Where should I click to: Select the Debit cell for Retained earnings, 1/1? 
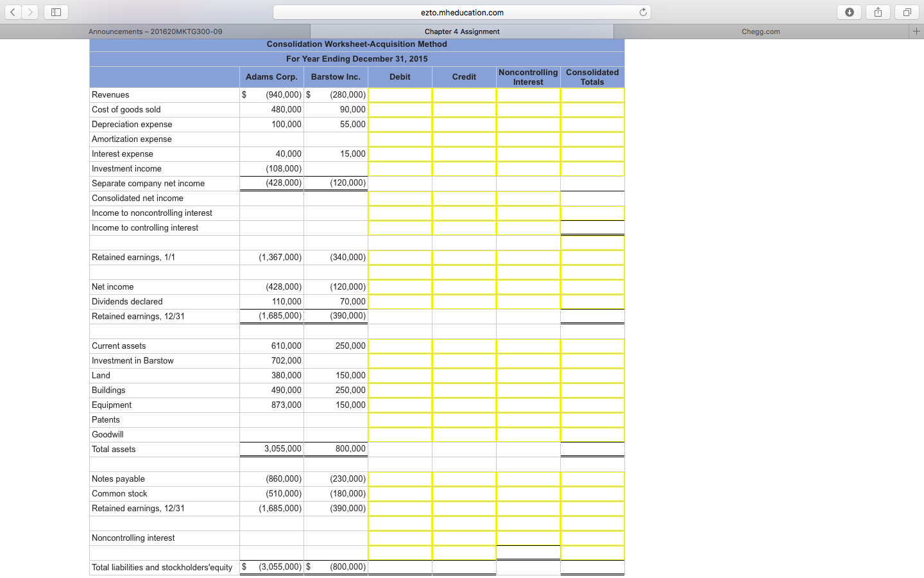pyautogui.click(x=400, y=258)
